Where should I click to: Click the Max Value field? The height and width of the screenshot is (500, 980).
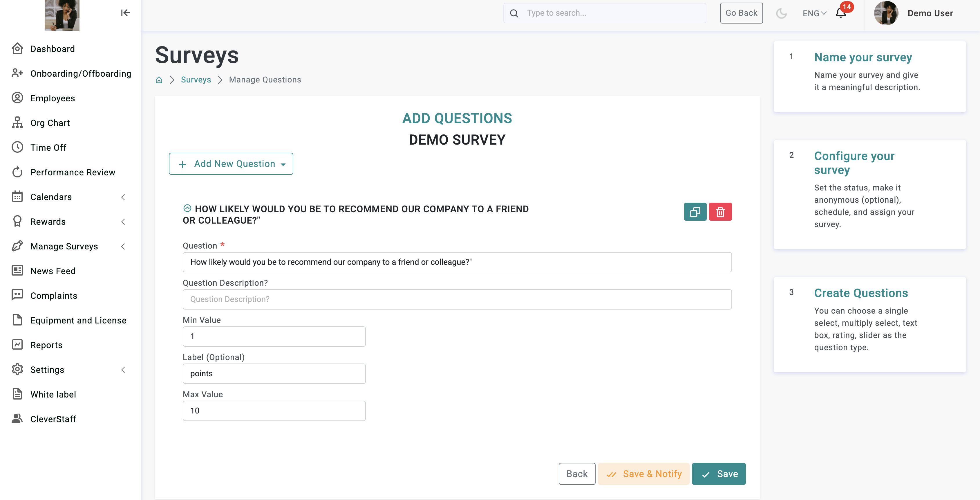click(274, 411)
